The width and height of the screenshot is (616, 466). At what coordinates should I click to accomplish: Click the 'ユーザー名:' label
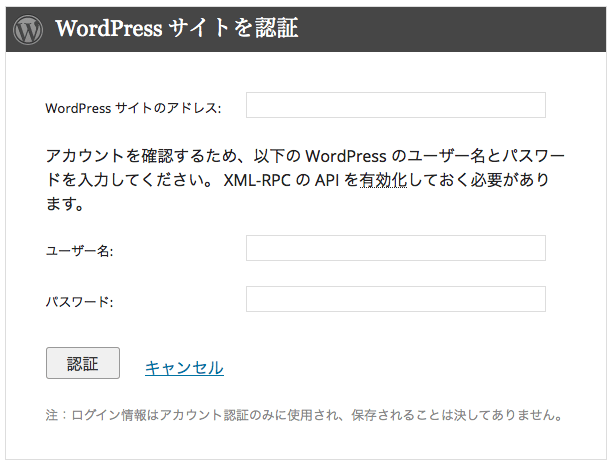(79, 251)
